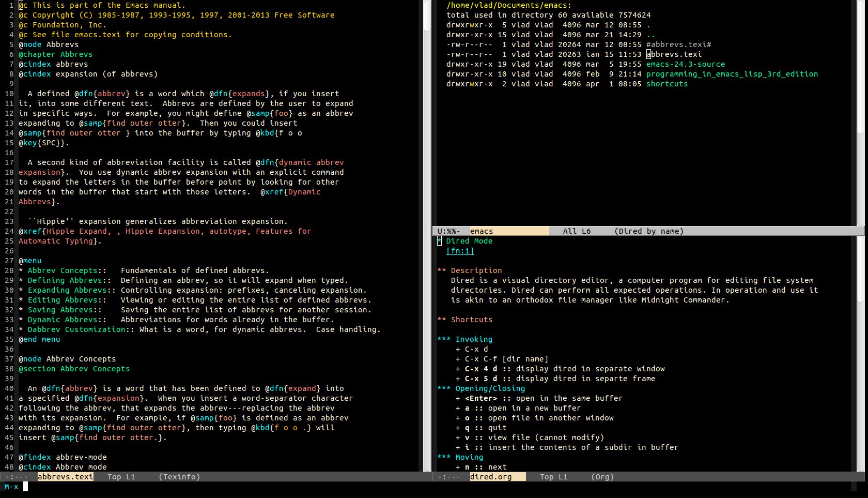Click the parent directory '..' entry

click(x=650, y=35)
